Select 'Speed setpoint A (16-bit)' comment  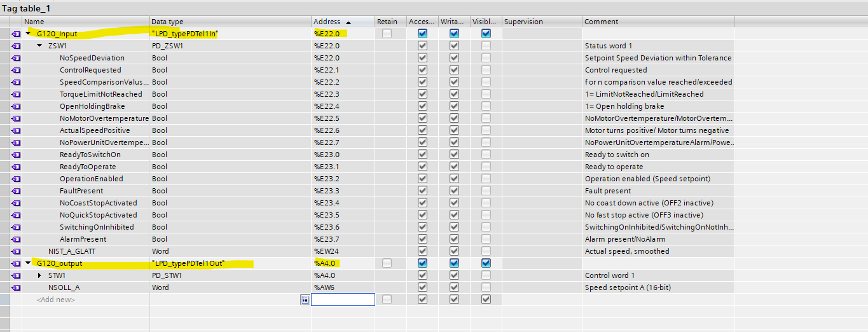coord(628,287)
